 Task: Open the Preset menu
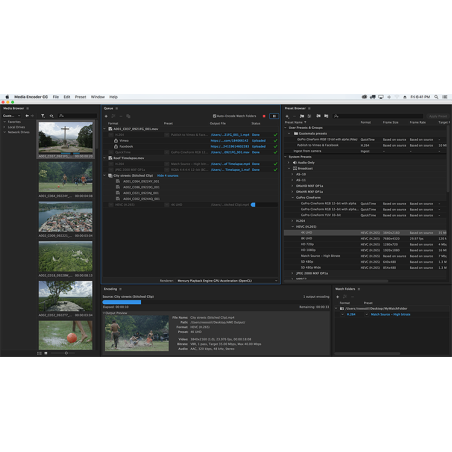tap(80, 97)
